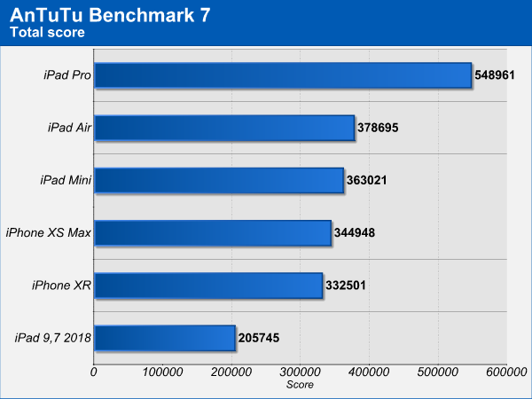Click the 205745 score value
532x399 pixels.
(259, 338)
